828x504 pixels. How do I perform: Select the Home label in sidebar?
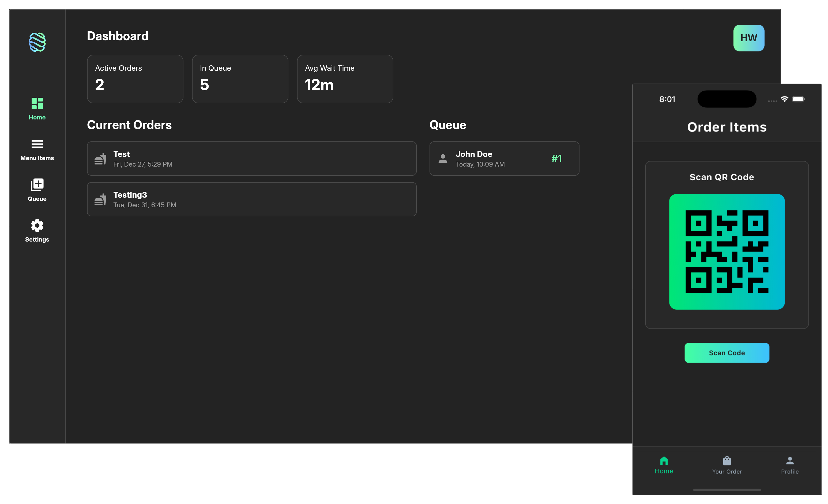tap(37, 117)
